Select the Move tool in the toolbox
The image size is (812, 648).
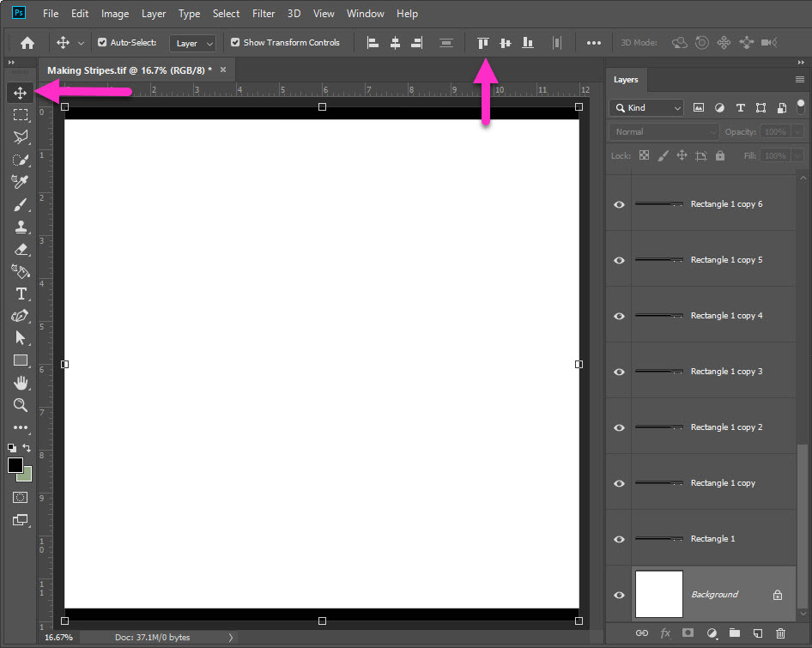(x=21, y=93)
